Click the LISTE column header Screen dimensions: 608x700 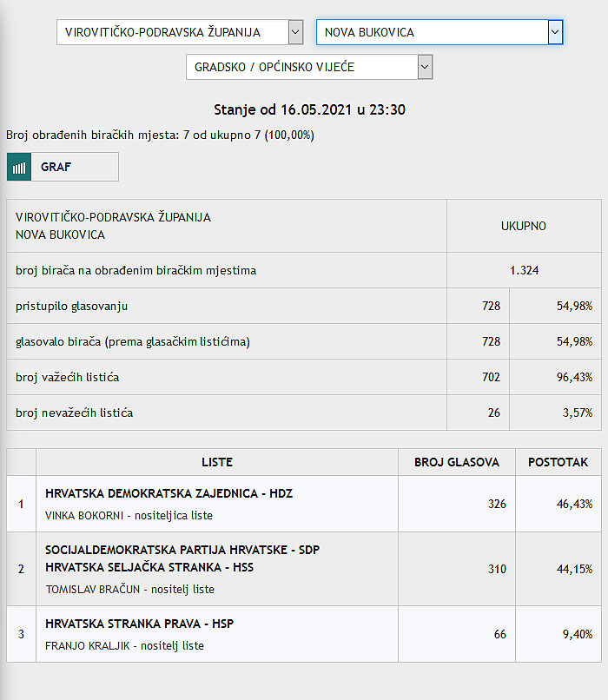pos(217,462)
